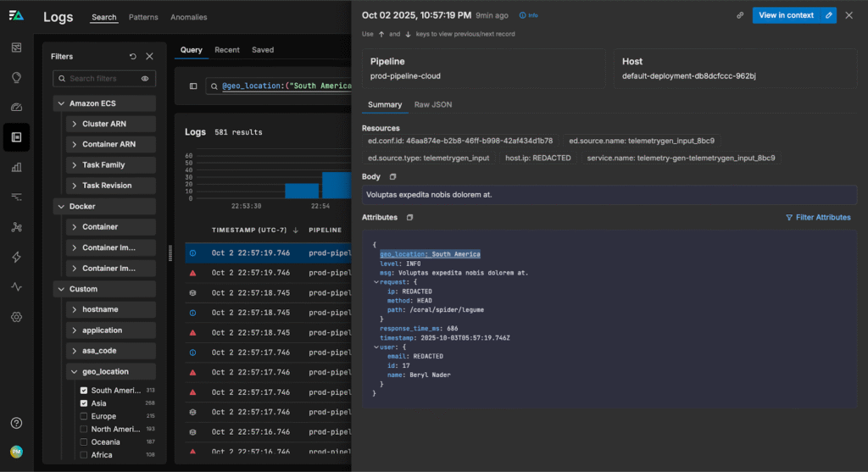Copy attributes using icon beside Attributes heading
The image size is (868, 472).
coord(409,217)
